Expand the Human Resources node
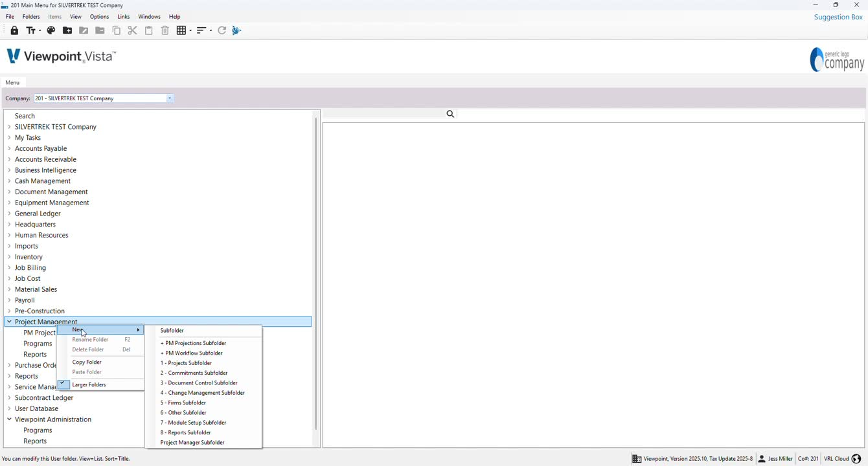 (9, 235)
